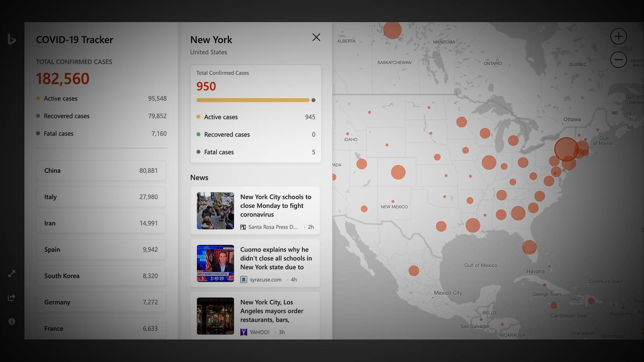Select Italy in the country list
This screenshot has width=644, height=362.
pos(101,197)
